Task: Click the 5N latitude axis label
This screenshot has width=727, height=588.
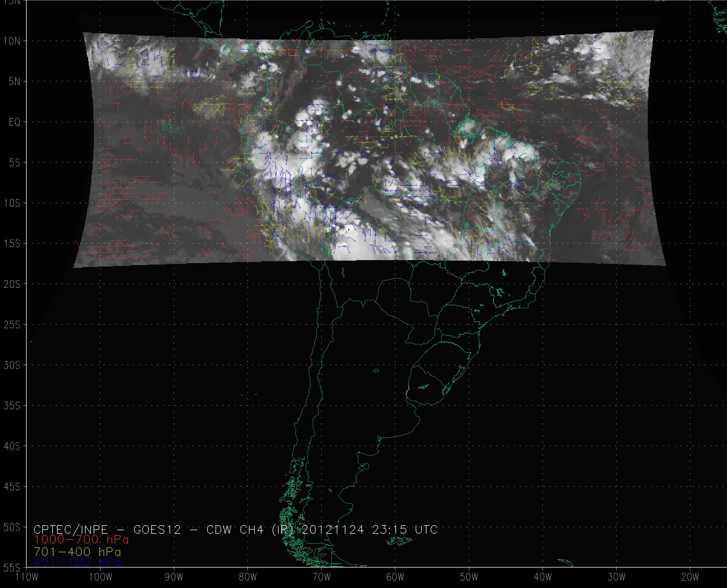Action: tap(14, 82)
